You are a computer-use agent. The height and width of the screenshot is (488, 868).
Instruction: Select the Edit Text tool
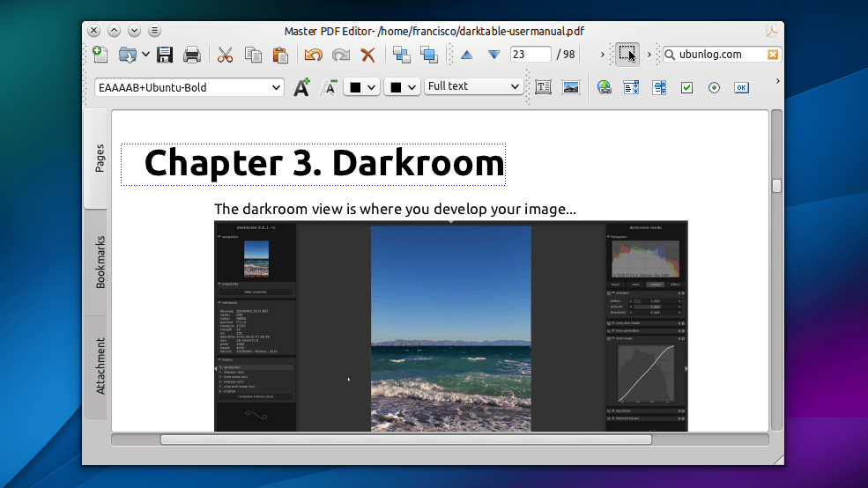click(x=543, y=87)
